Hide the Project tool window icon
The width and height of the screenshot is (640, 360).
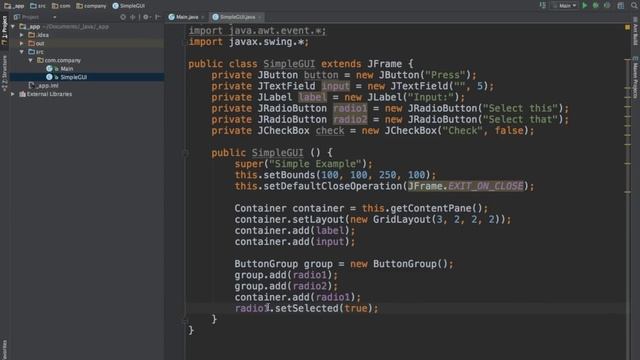click(158, 17)
